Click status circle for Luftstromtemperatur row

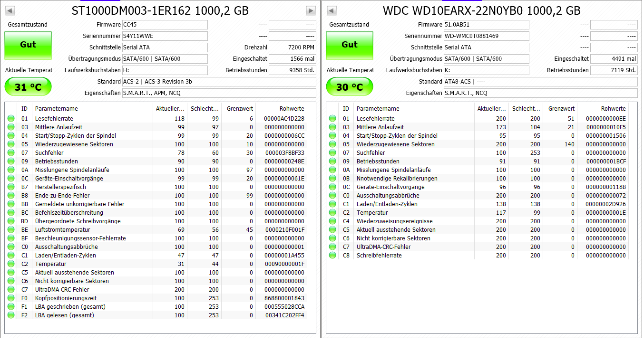11,230
